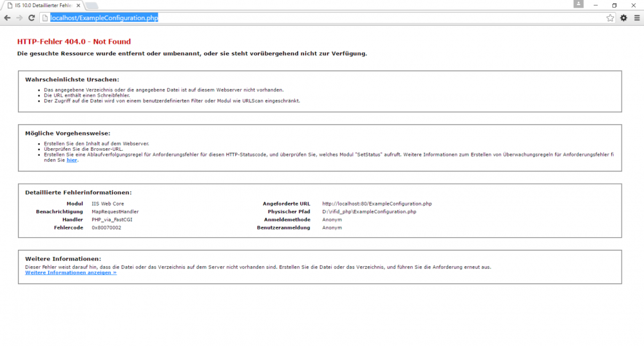Viewport: 644px width, 346px height.
Task: Click the 'Angeforderte URL' label
Action: tap(287, 204)
